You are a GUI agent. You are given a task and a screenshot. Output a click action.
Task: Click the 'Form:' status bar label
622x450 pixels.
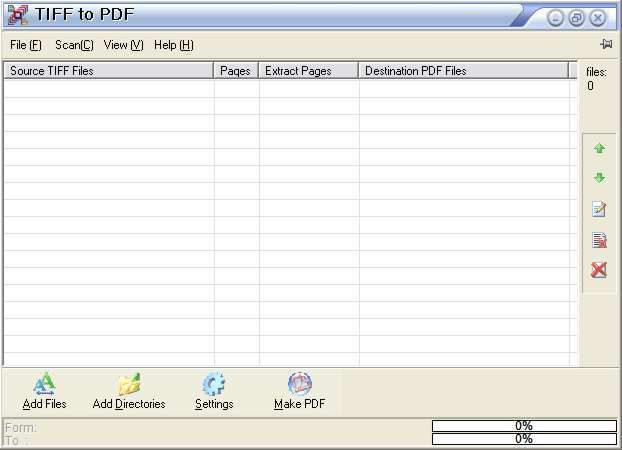[21, 428]
